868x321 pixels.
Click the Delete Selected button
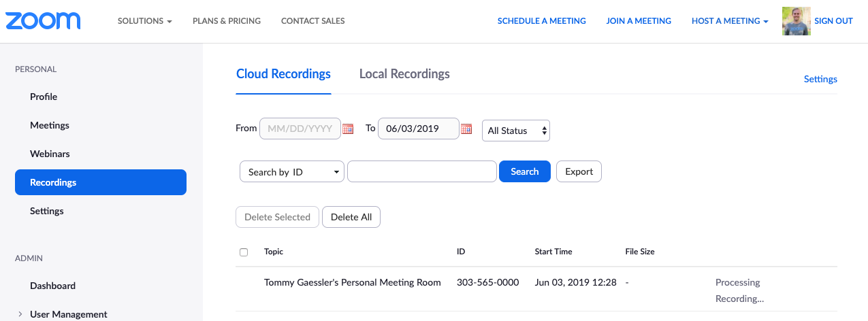pos(277,217)
